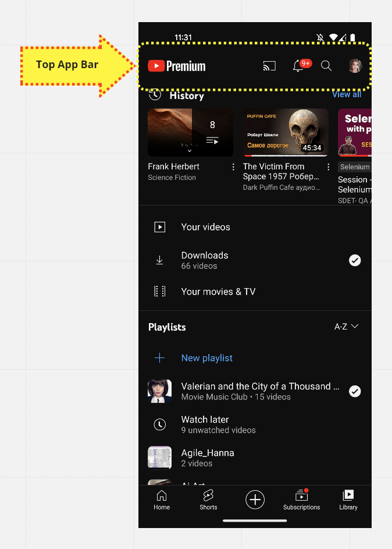Create a New playlist
The image size is (392, 549).
pos(255,358)
